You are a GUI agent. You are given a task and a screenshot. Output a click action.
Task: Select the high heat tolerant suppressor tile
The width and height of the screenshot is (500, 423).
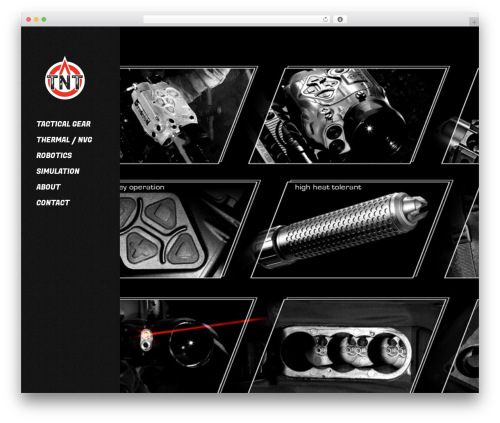(352, 229)
